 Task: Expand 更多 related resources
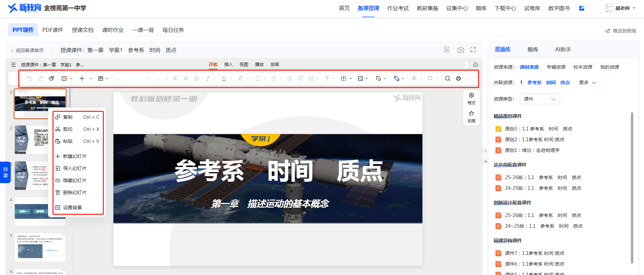point(587,82)
